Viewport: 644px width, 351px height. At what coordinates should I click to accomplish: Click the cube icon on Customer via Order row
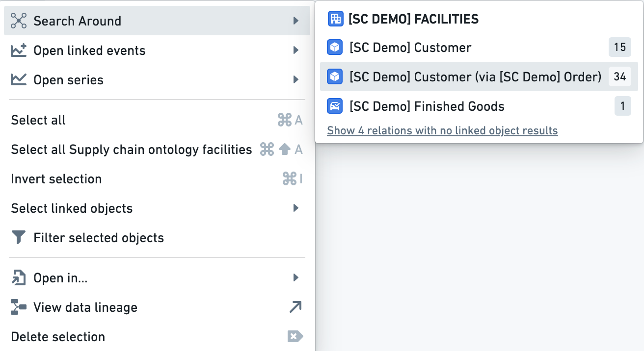click(x=335, y=76)
